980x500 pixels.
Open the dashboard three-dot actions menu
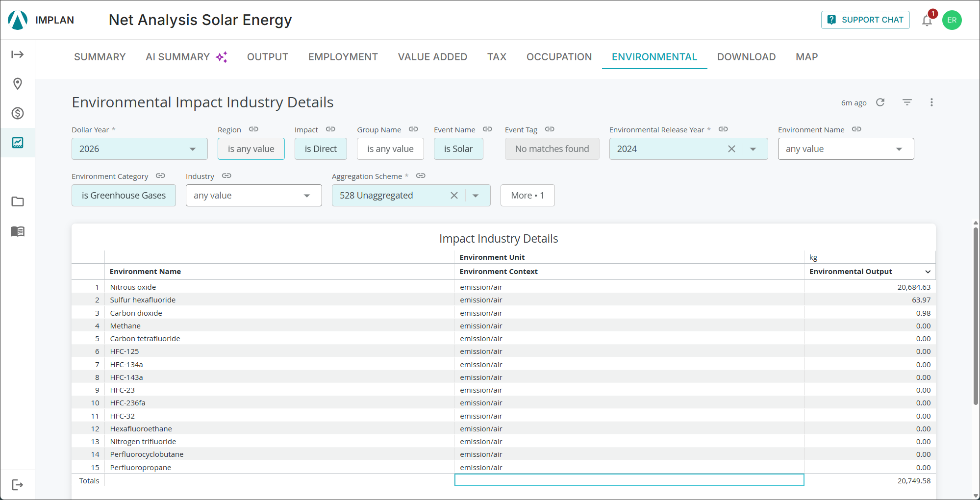[x=931, y=102]
